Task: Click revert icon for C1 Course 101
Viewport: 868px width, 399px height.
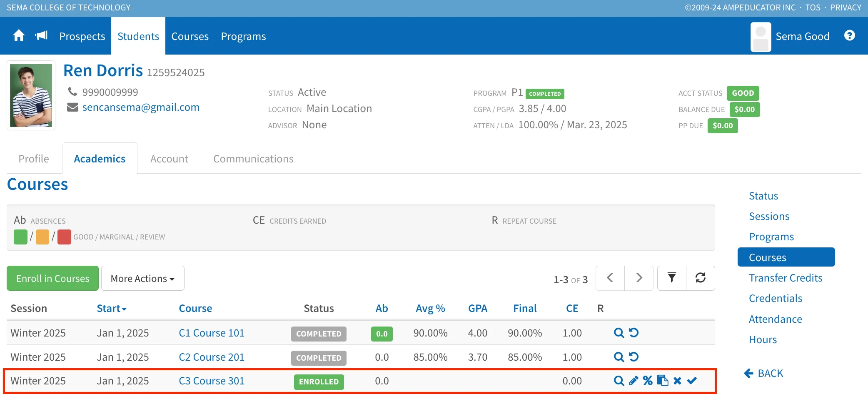Action: click(634, 333)
